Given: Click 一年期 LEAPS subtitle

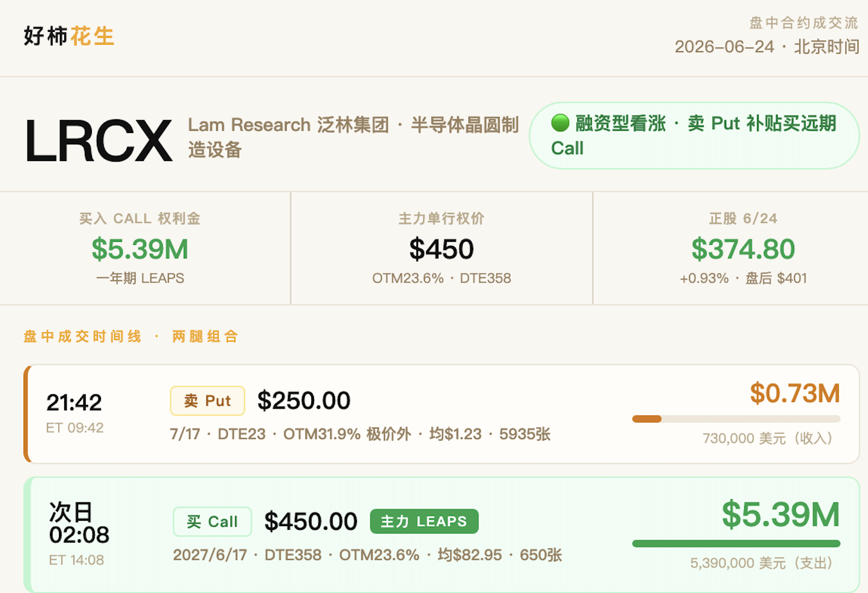Looking at the screenshot, I should pyautogui.click(x=140, y=278).
